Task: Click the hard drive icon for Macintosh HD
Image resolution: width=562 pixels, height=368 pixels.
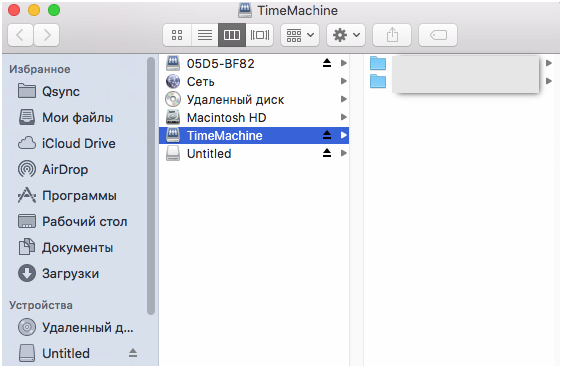Action: (173, 117)
